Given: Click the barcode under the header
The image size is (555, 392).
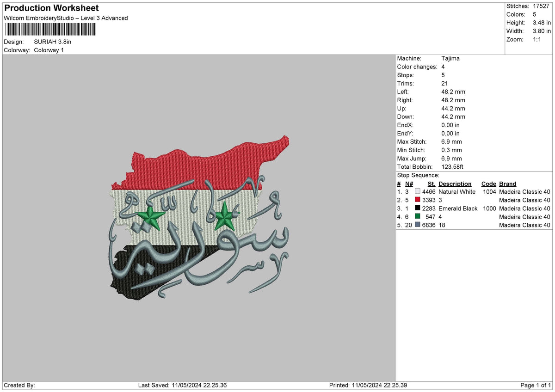Looking at the screenshot, I should click(x=51, y=30).
